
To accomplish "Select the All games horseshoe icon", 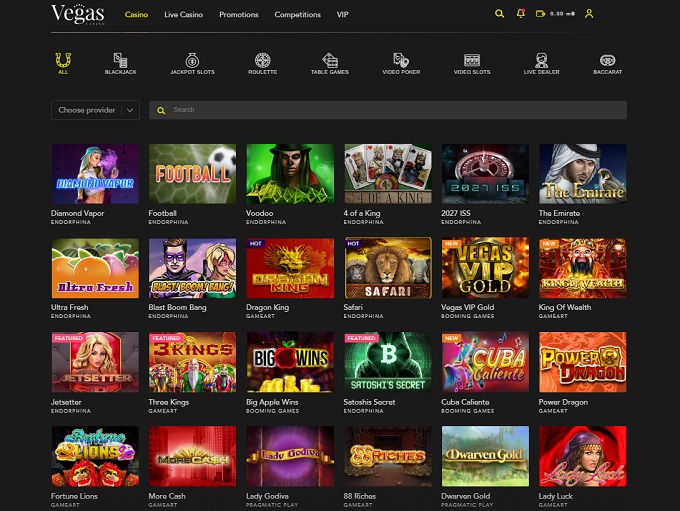I will (63, 61).
